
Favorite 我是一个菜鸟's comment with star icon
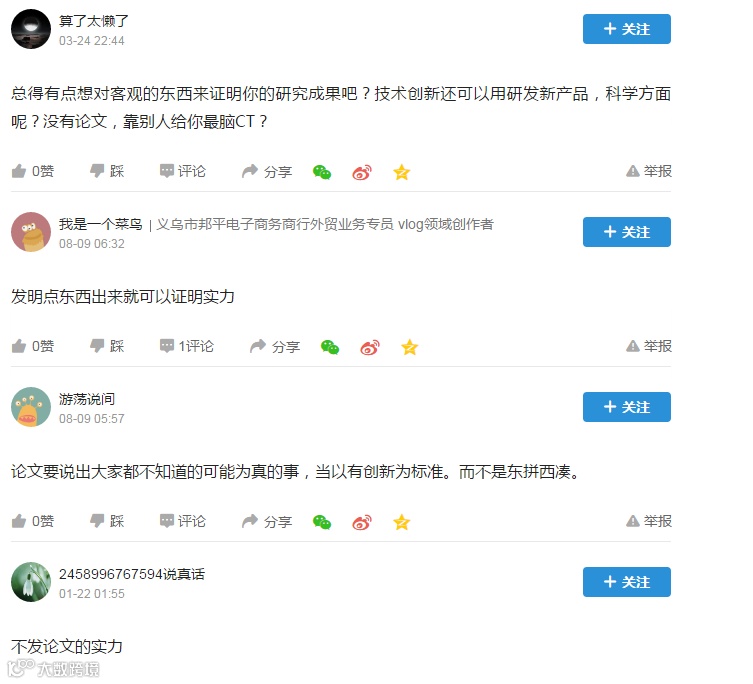409,347
